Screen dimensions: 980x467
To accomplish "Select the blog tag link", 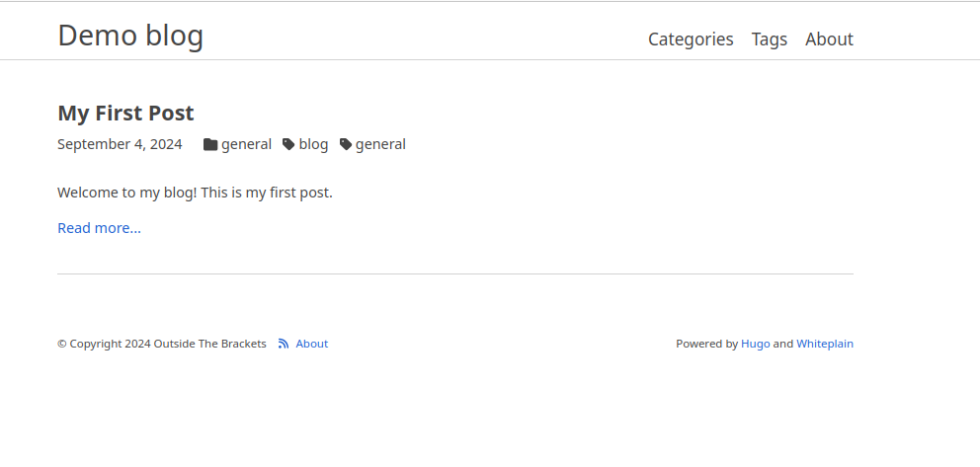I will click(313, 144).
